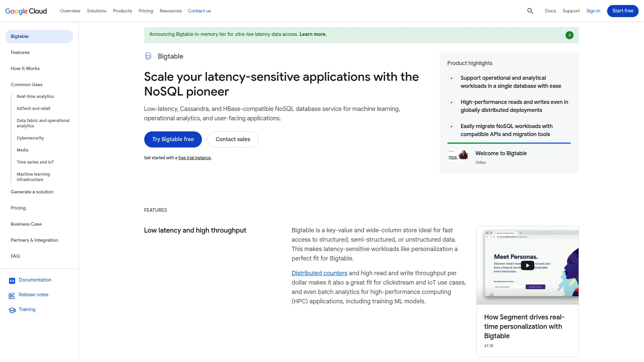Jump to Real-time analytics use case
The height and width of the screenshot is (362, 644).
[35, 97]
